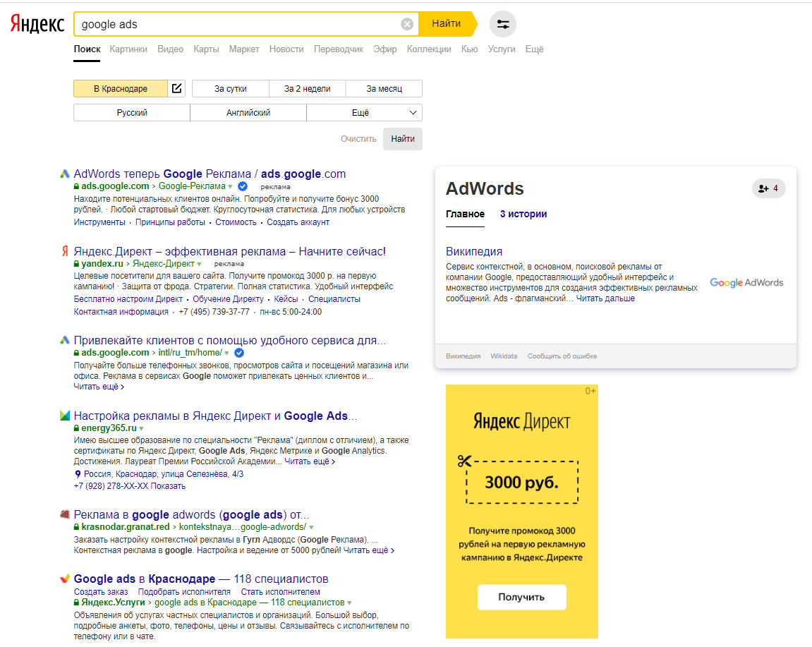The width and height of the screenshot is (812, 647).
Task: Click Сообщить об ошибке link
Action: 562,356
